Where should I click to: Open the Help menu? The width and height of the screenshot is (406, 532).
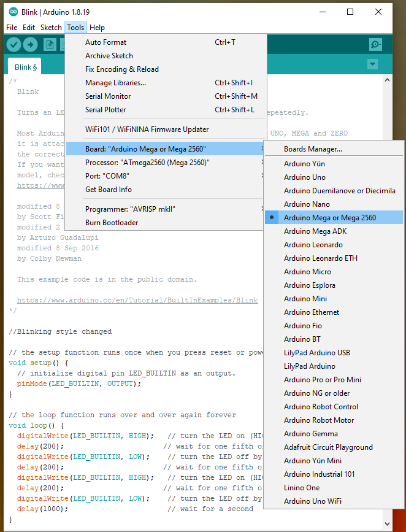pyautogui.click(x=97, y=28)
